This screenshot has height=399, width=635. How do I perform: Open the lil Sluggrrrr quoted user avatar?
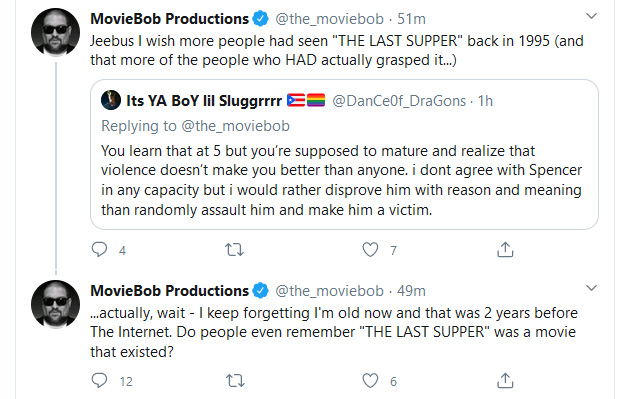111,100
